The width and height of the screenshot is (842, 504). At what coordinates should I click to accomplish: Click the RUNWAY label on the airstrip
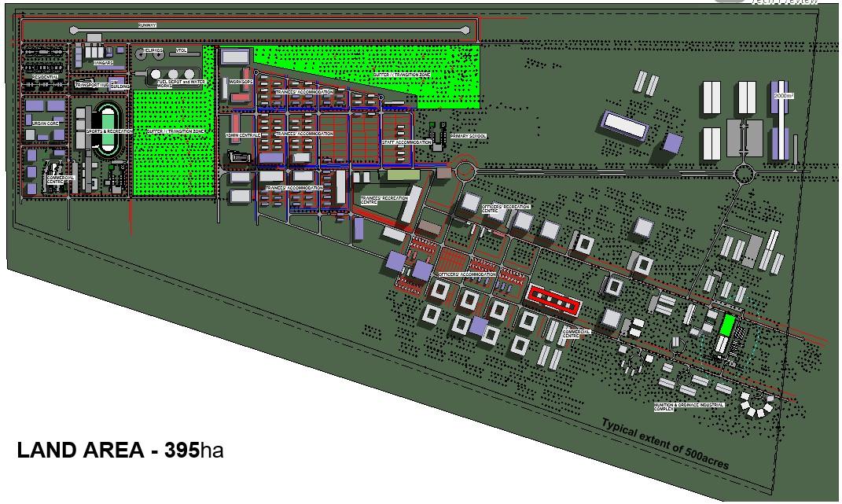148,26
